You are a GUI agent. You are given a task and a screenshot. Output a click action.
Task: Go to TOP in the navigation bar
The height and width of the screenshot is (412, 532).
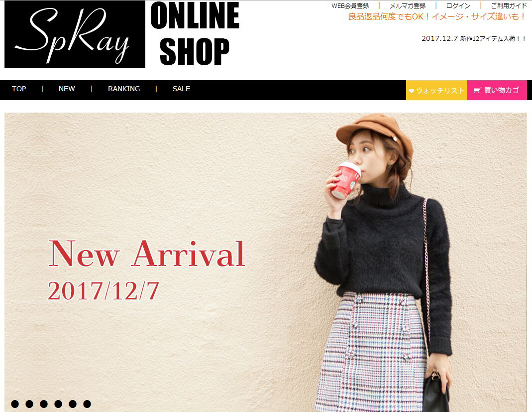click(19, 89)
